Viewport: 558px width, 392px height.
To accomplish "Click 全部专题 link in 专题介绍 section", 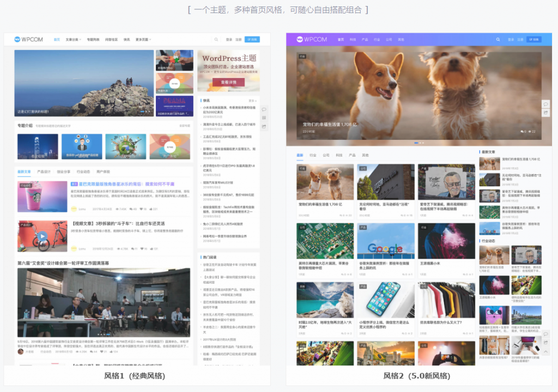I will pyautogui.click(x=185, y=126).
